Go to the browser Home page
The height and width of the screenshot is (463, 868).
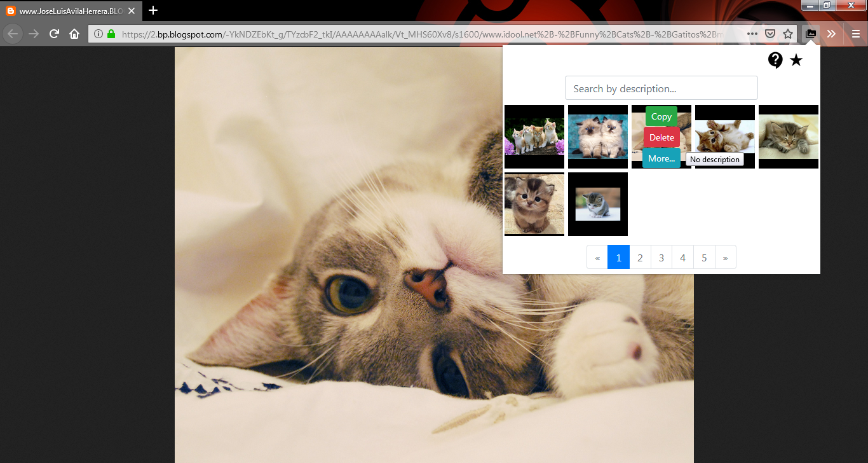(x=74, y=34)
